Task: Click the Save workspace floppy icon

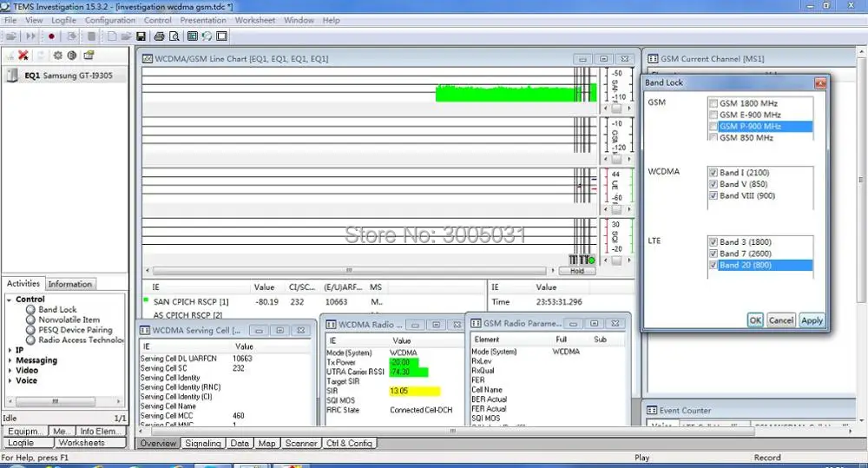Action: tap(141, 36)
